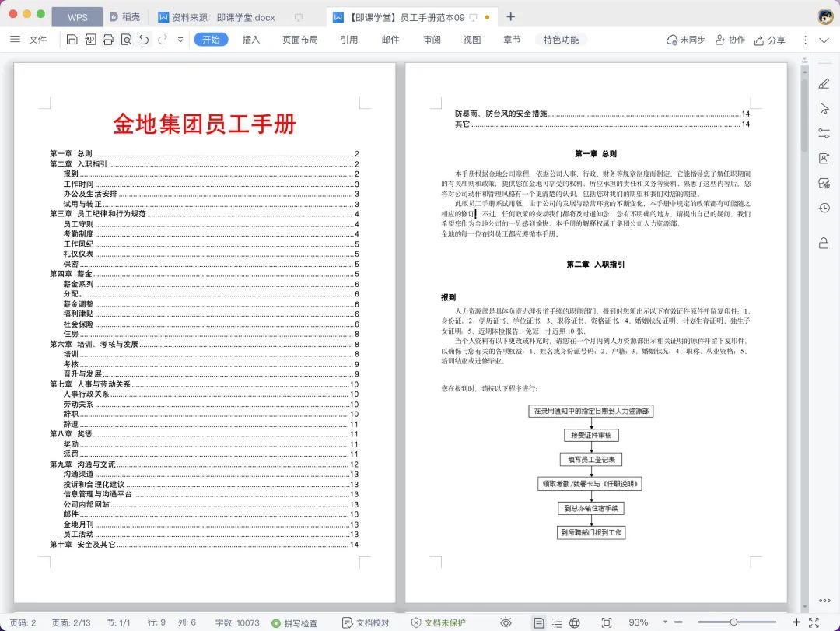840x631 pixels.
Task: Select the flowchart box 接受证件审核
Action: click(x=591, y=435)
